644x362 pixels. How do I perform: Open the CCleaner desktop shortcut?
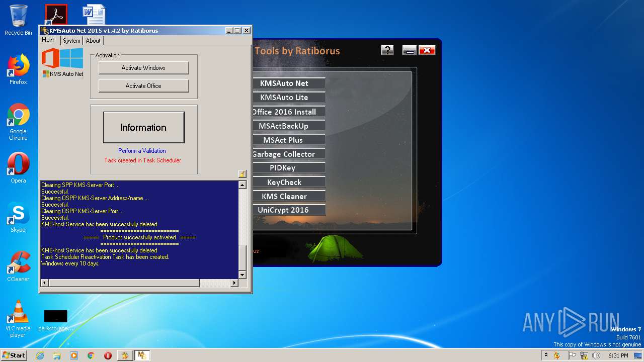click(x=18, y=266)
